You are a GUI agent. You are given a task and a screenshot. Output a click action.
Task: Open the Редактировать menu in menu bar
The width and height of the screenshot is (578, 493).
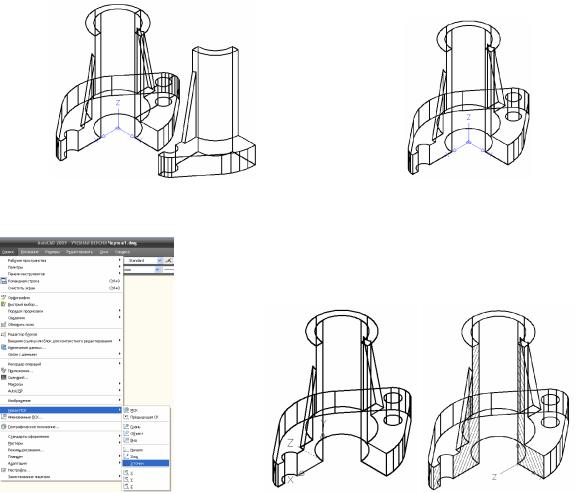tap(79, 252)
